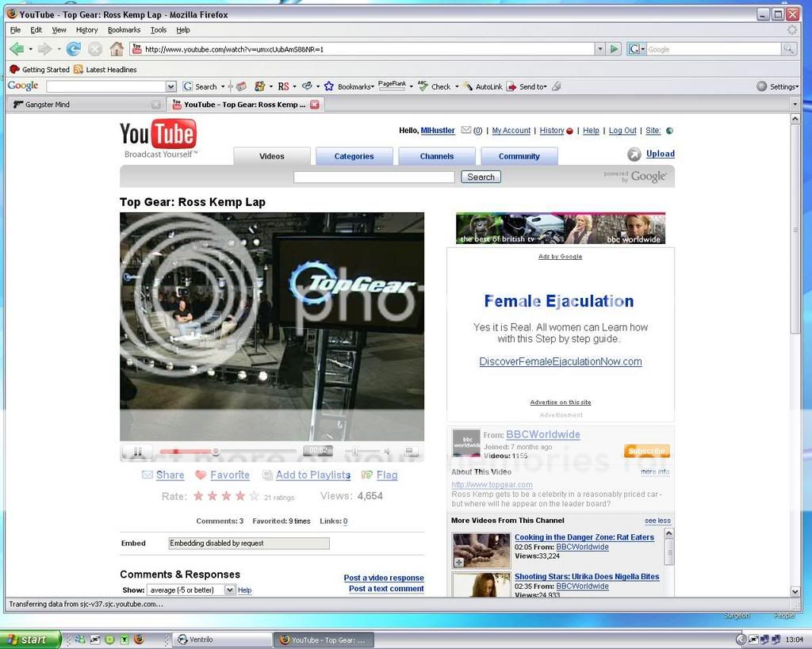Click the YouTube Search button
812x649 pixels.
[x=481, y=177]
